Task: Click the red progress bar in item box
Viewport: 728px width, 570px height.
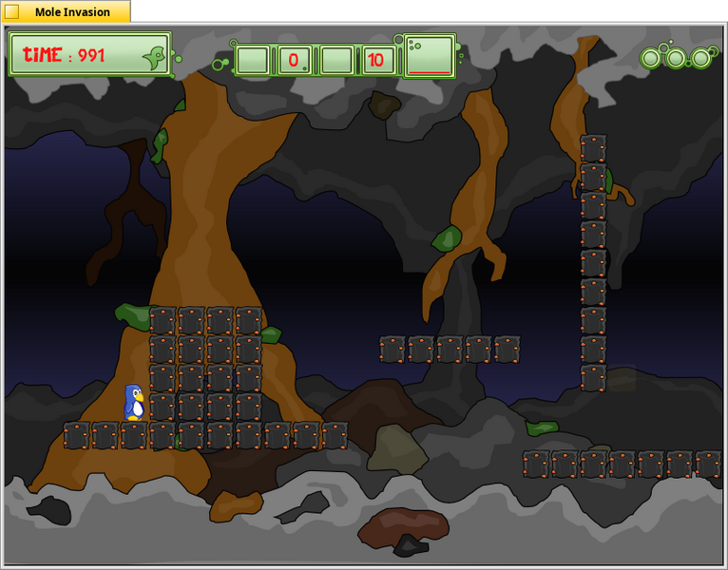Action: coord(430,73)
